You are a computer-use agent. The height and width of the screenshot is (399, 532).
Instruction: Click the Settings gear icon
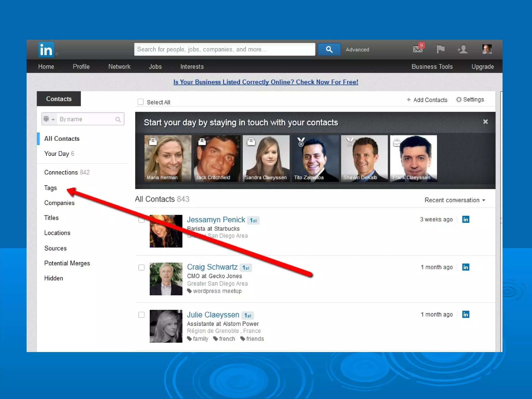[459, 100]
